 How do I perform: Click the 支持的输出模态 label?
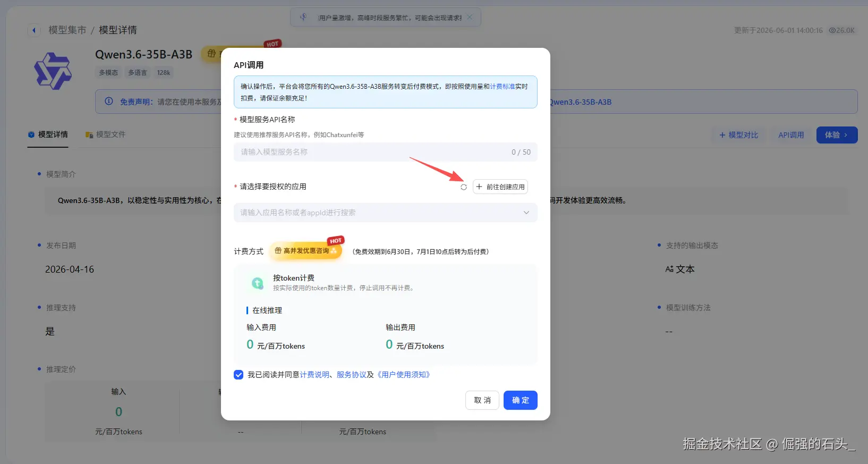(x=692, y=246)
